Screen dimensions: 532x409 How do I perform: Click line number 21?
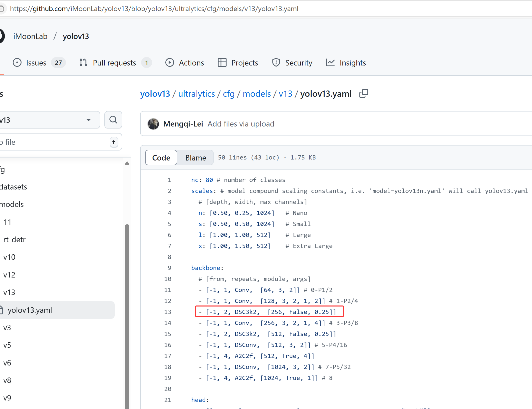[x=168, y=400]
